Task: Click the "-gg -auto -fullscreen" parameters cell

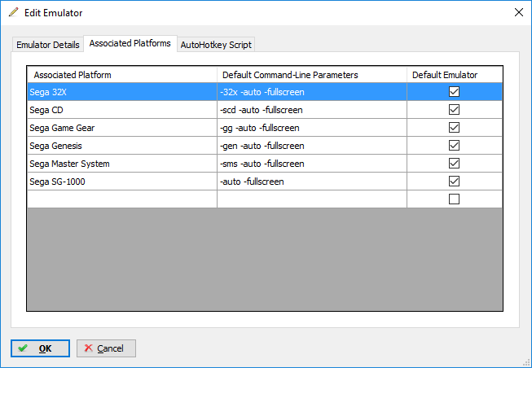Action: 312,128
